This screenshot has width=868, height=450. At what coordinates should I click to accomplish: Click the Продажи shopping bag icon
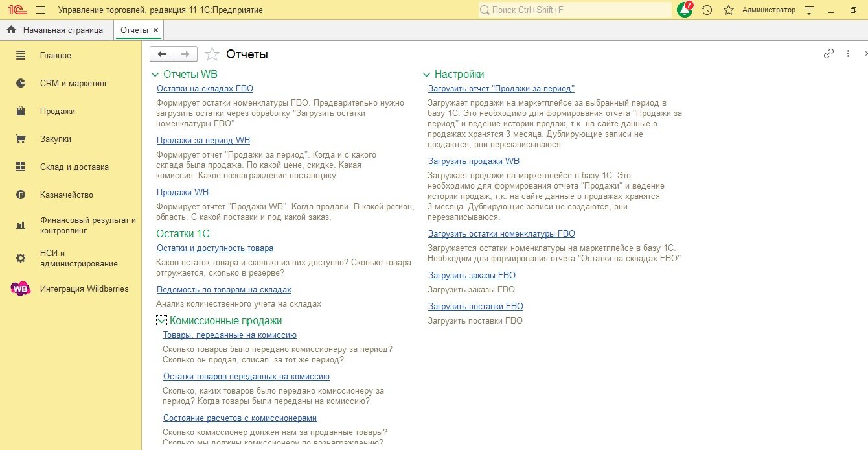tap(21, 112)
